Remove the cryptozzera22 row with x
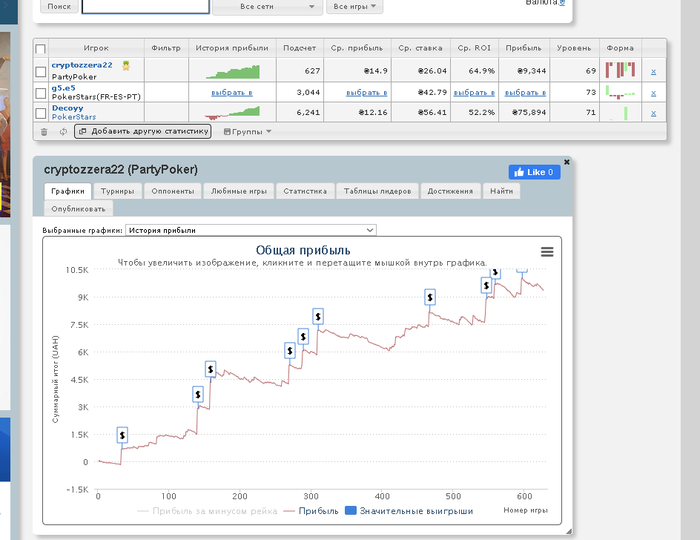The width and height of the screenshot is (700, 540). pos(653,71)
